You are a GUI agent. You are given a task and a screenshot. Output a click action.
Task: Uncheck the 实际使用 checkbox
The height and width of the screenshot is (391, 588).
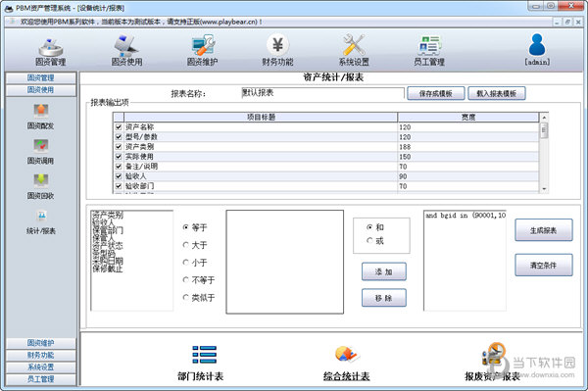point(119,157)
